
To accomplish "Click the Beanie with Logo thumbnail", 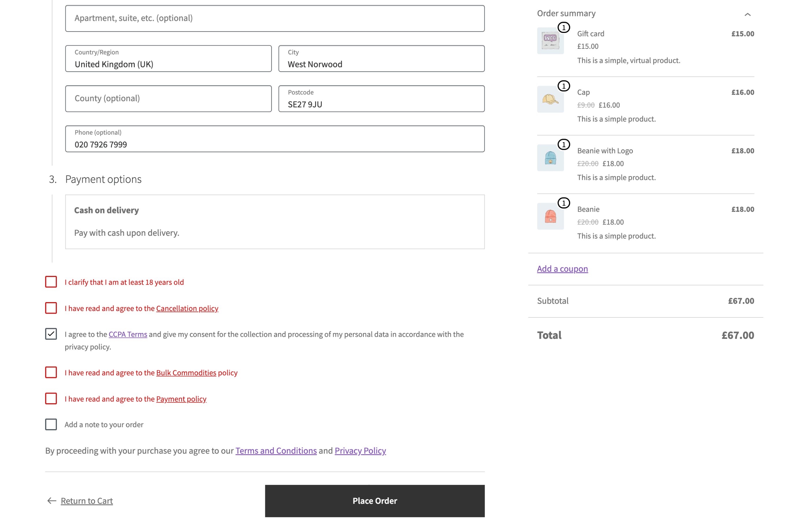I will pyautogui.click(x=550, y=157).
